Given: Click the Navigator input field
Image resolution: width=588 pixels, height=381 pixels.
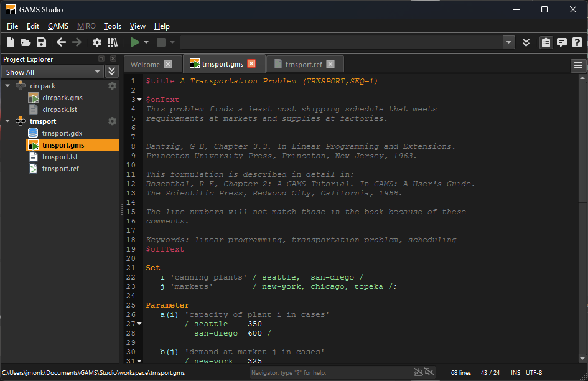Looking at the screenshot, I should pos(330,372).
